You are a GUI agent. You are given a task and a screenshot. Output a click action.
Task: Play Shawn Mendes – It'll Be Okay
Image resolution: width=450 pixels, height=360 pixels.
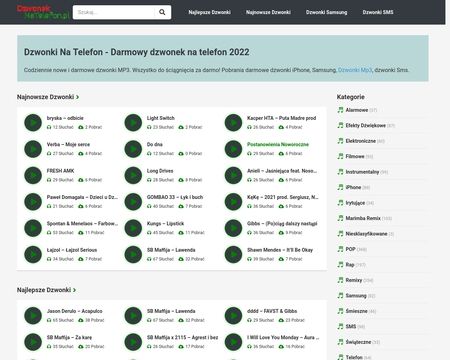click(233, 254)
